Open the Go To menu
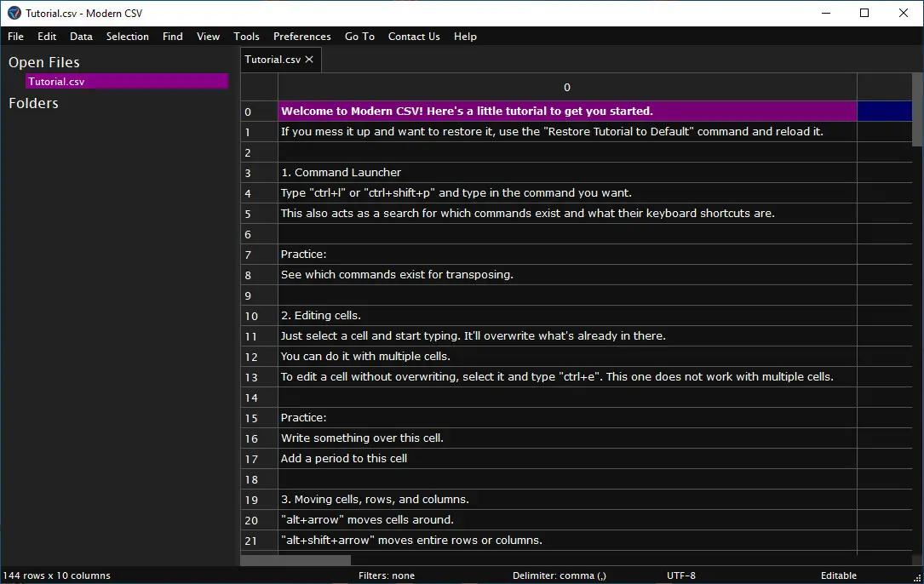This screenshot has width=924, height=584. (x=359, y=37)
